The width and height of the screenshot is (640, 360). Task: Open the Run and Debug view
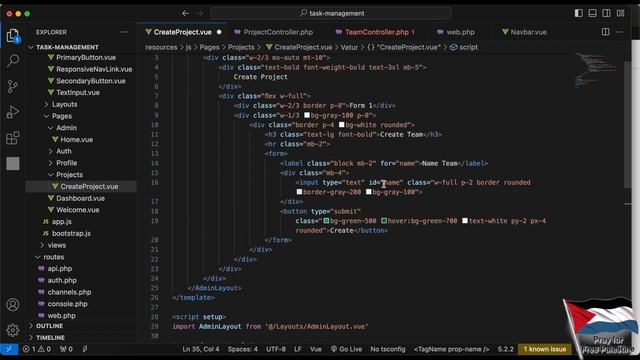(13, 112)
